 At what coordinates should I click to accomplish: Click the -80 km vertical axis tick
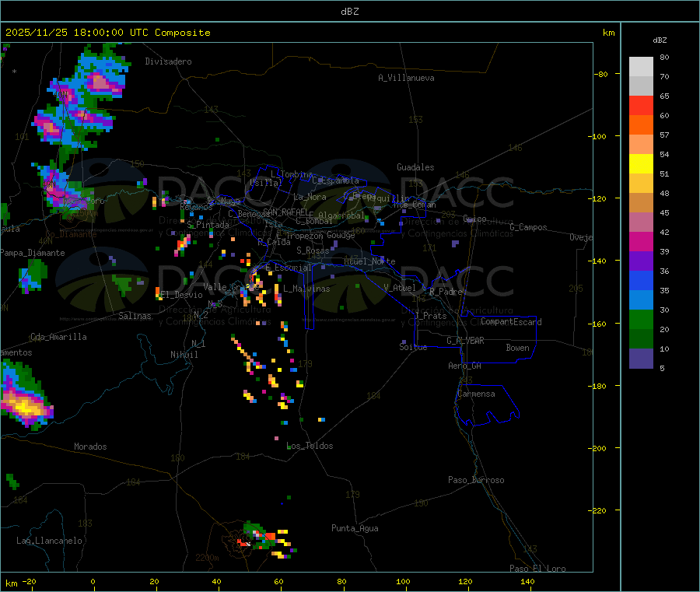click(601, 74)
